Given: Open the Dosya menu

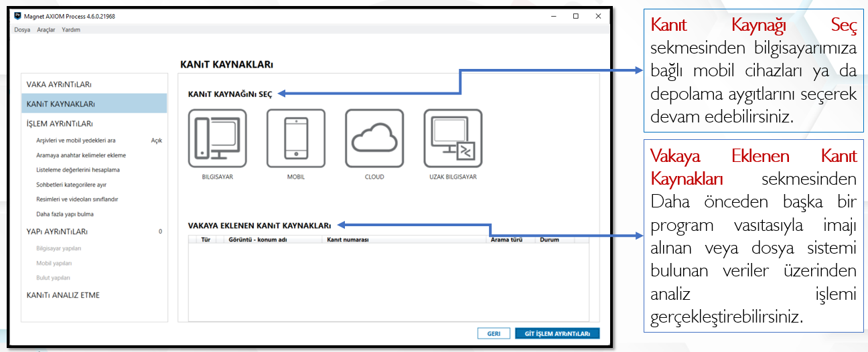Looking at the screenshot, I should [22, 29].
